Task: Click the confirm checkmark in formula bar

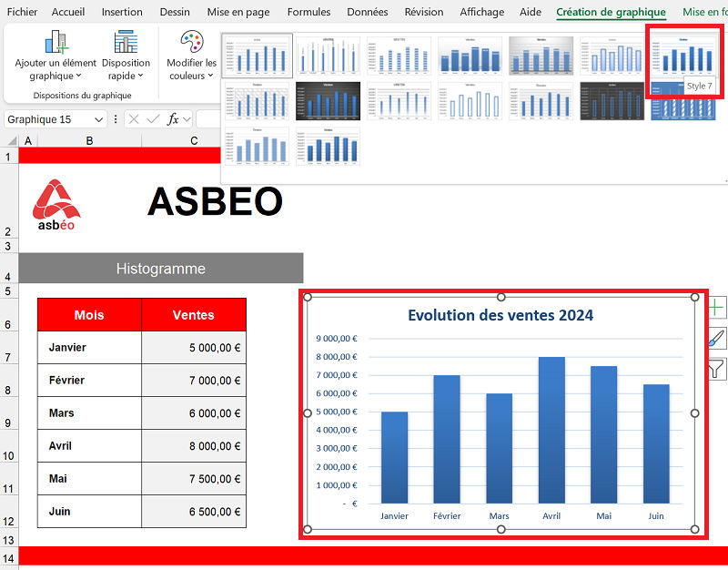Action: [x=153, y=120]
